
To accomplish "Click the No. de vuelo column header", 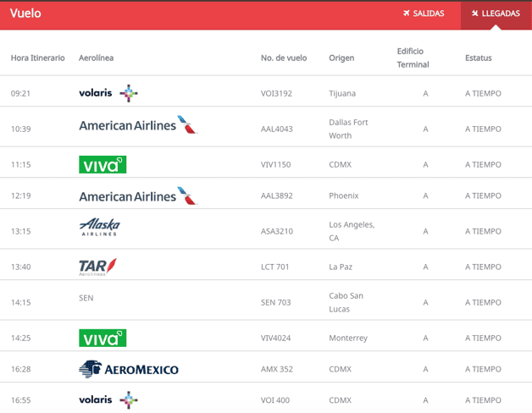I will pos(284,58).
